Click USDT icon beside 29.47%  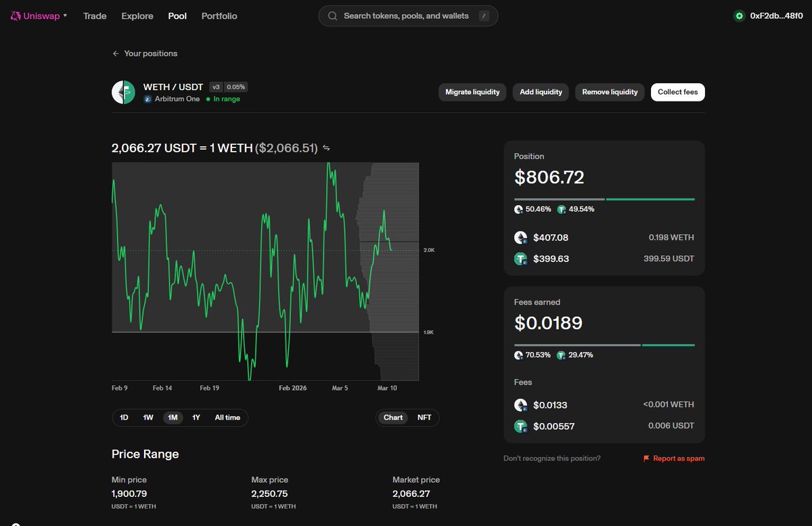(562, 355)
